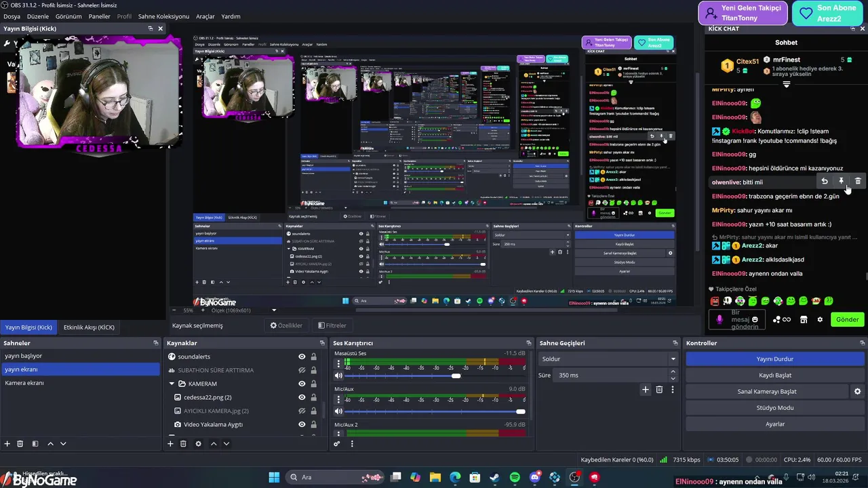Open advanced audio properties gears icon
The width and height of the screenshot is (868, 488).
click(336, 443)
